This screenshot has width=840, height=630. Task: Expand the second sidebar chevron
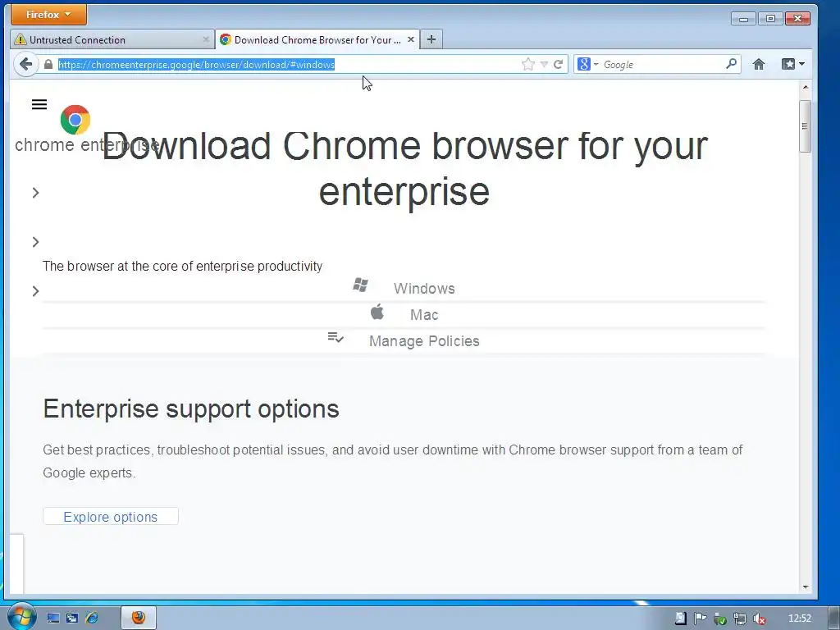point(36,242)
